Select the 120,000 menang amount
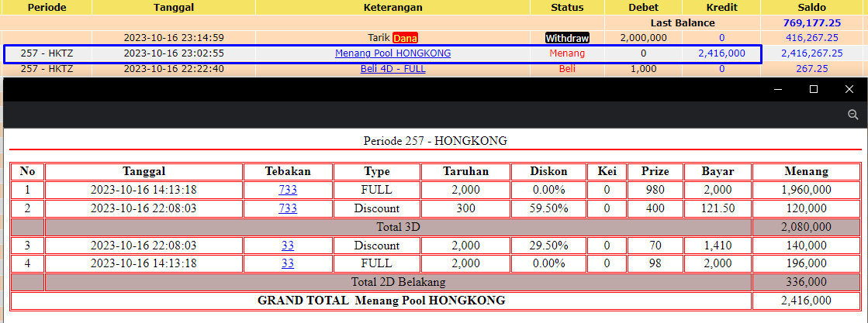Image resolution: width=868 pixels, height=323 pixels. [x=806, y=208]
